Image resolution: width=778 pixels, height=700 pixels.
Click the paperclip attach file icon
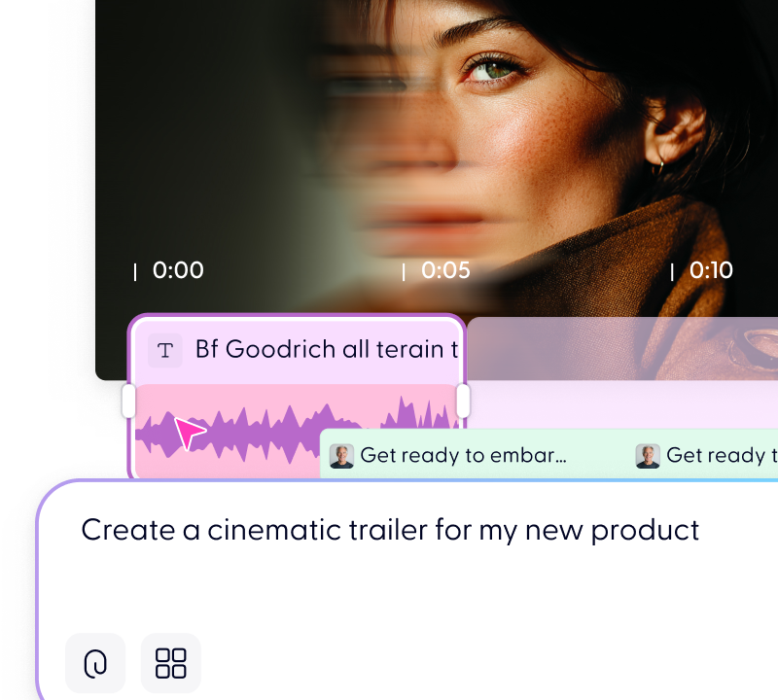[95, 663]
